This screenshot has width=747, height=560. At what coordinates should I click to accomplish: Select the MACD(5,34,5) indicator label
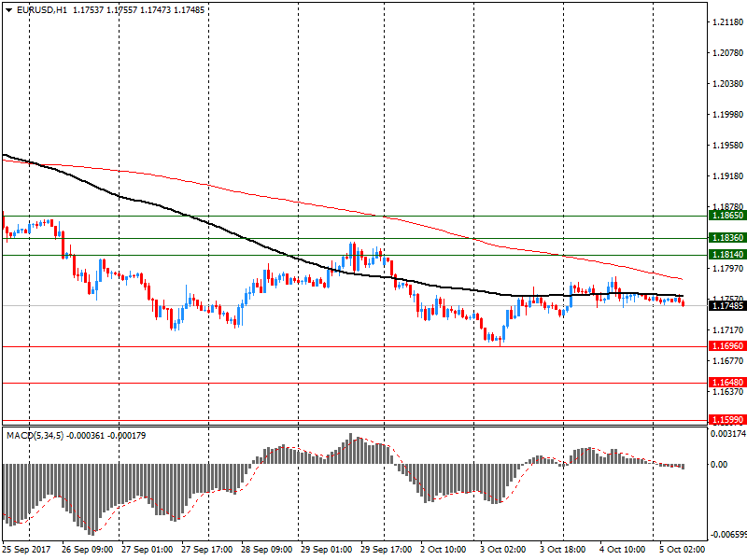tap(35, 436)
